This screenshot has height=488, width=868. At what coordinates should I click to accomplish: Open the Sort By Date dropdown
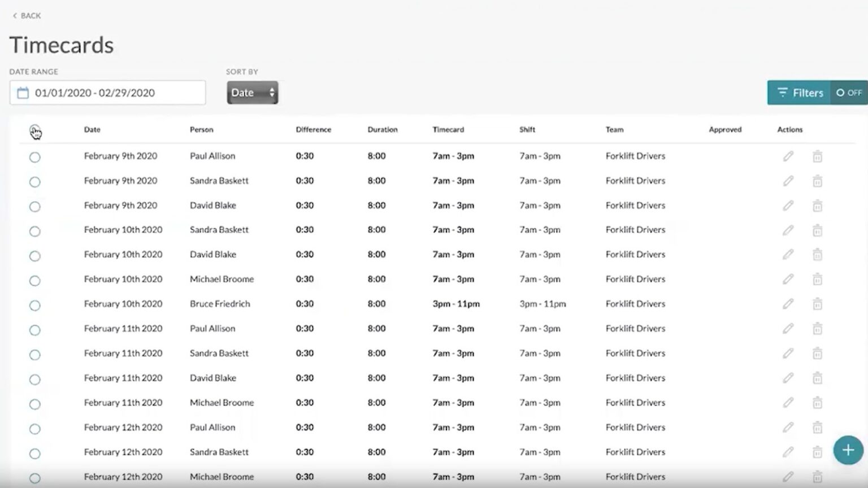pos(252,92)
